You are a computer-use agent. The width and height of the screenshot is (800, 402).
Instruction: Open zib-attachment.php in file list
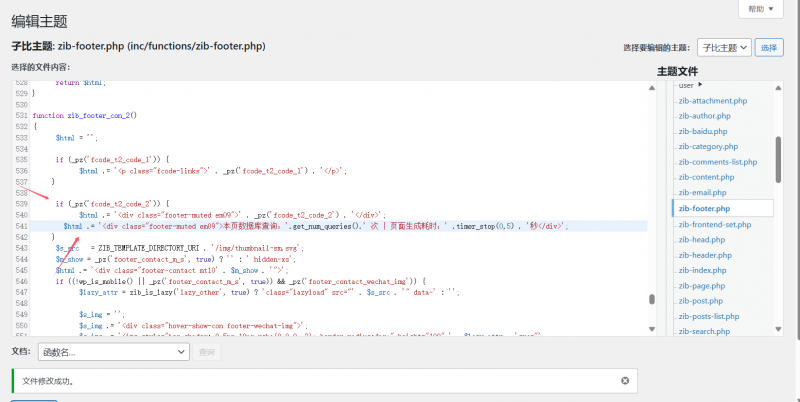coord(713,101)
